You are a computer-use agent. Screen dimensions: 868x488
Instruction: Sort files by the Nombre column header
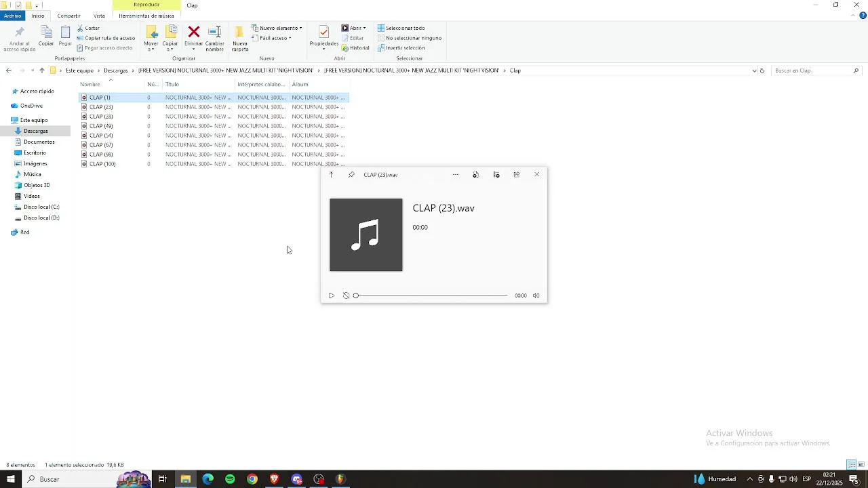90,85
